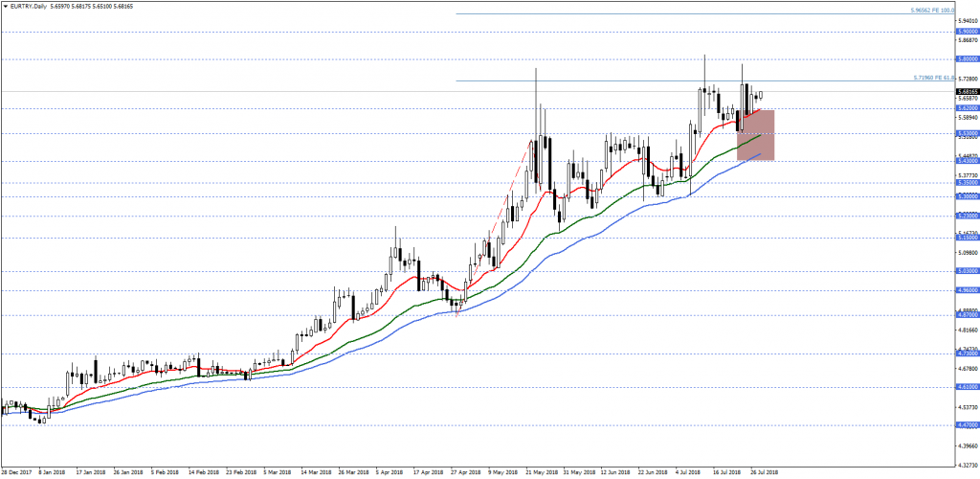
Task: Click the 28 Dec 2017 date label
Action: [x=15, y=472]
